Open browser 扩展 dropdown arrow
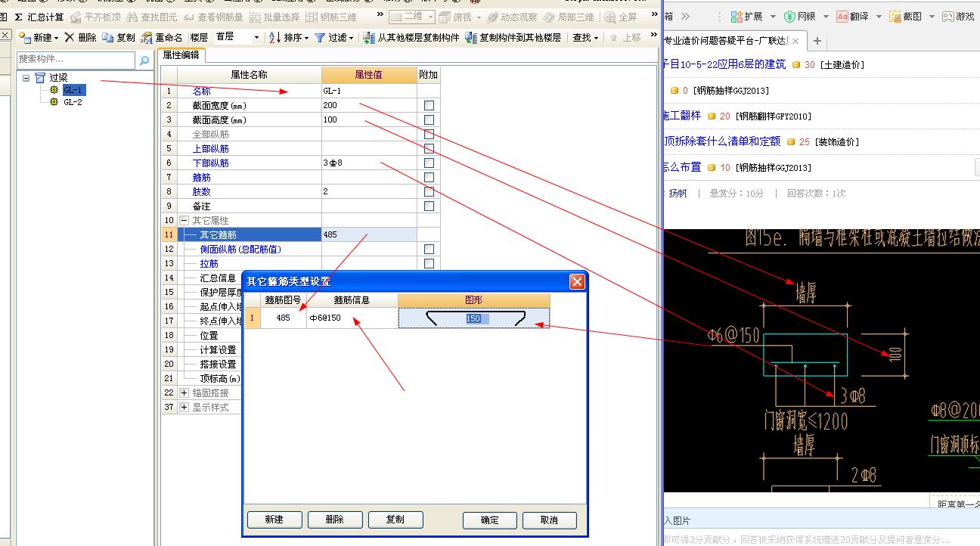The image size is (980, 546). click(772, 17)
